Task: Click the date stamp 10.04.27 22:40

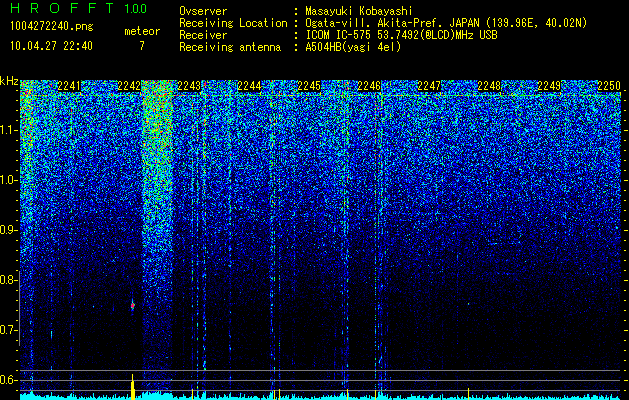Action: tap(51, 46)
